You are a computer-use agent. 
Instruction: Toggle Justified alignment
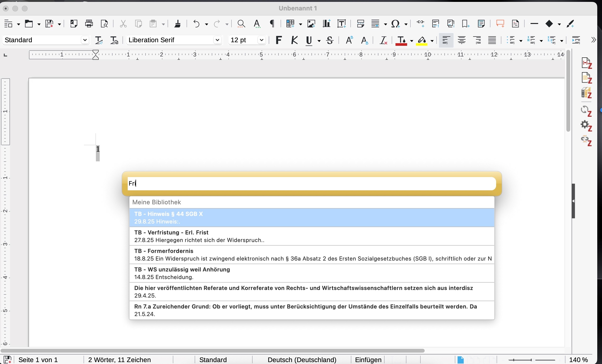click(x=492, y=40)
